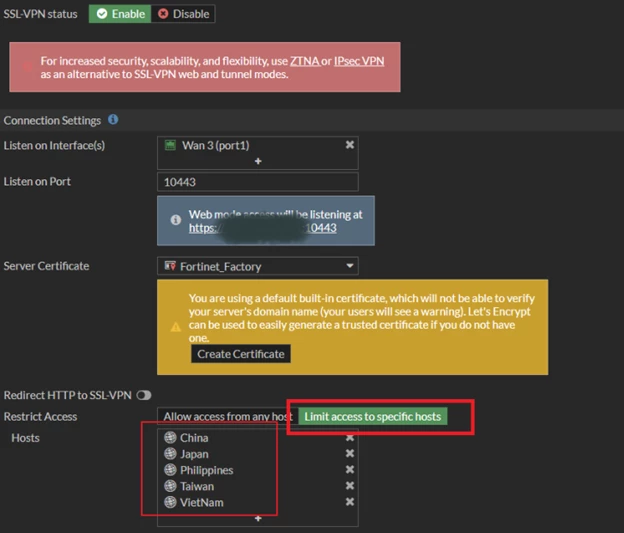Viewport: 624px width, 533px height.
Task: Click the SSL-VPN status label
Action: [40, 14]
